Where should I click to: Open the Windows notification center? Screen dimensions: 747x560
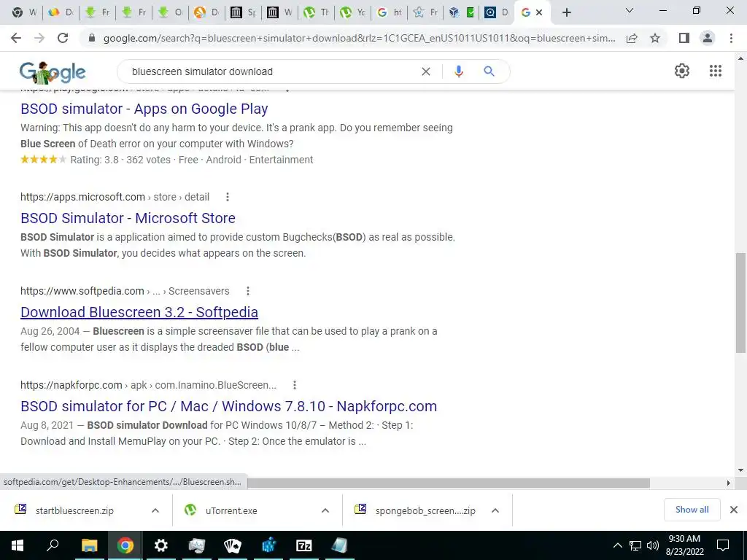click(x=723, y=545)
